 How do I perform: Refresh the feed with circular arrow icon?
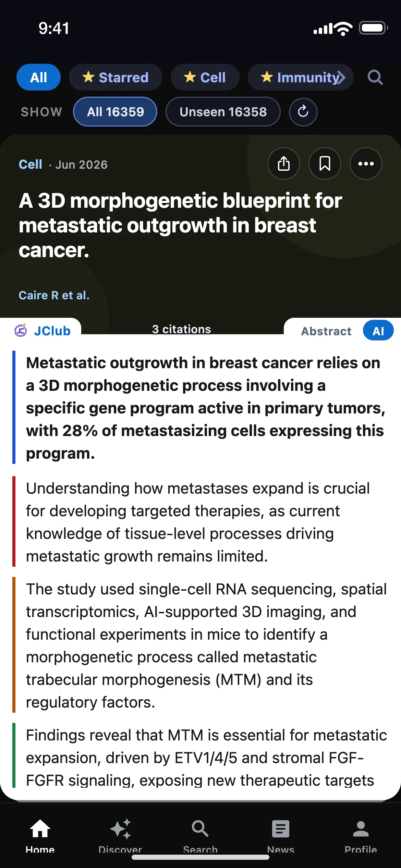(x=303, y=112)
